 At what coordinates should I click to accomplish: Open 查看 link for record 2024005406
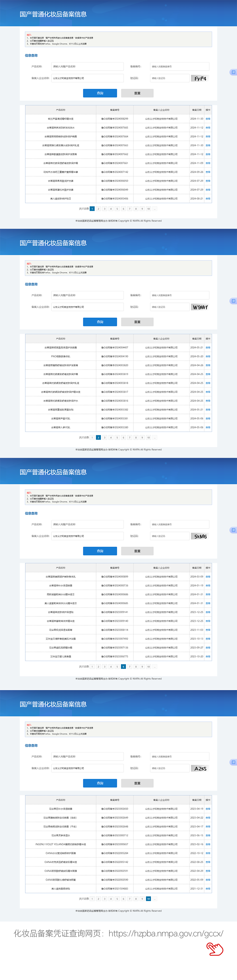point(208,199)
